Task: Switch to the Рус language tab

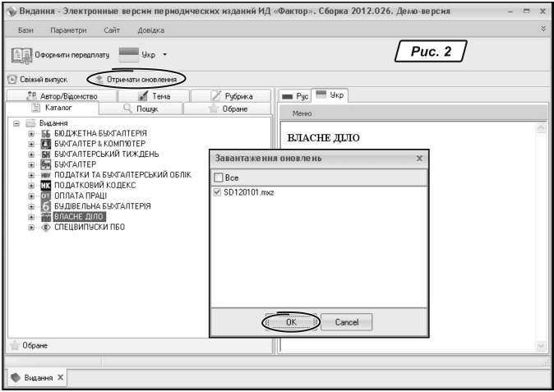Action: tap(293, 95)
